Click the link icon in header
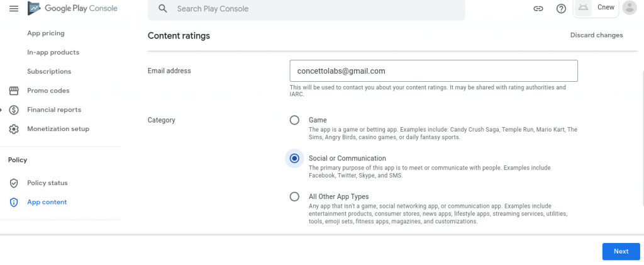644x265 pixels. (538, 9)
